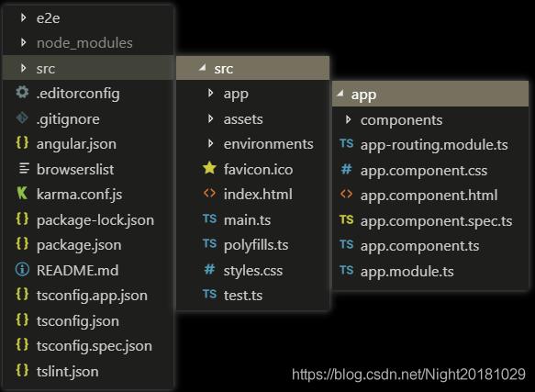Expand the e2e folder arrow
The width and height of the screenshot is (535, 392).
pos(23,17)
